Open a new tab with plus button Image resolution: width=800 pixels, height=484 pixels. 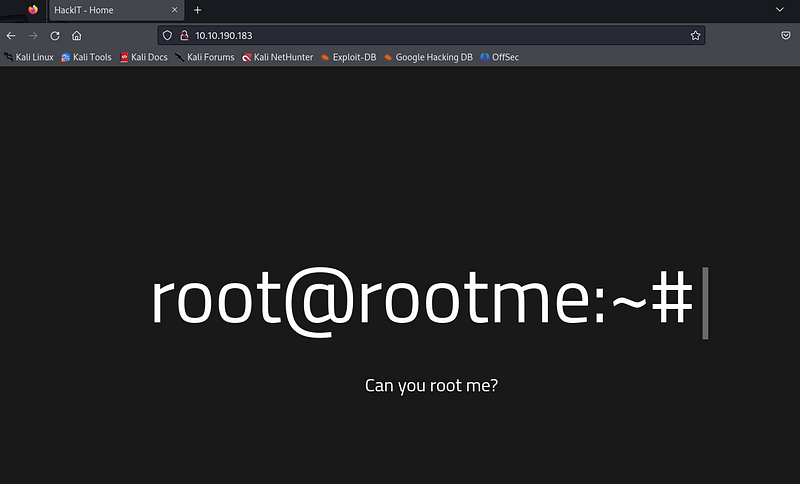coord(197,10)
